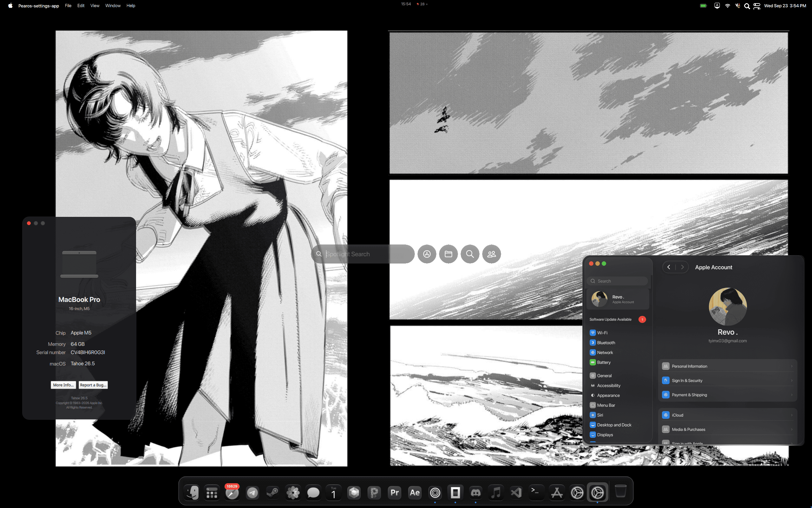Launch Premiere Pro from the dock

395,492
